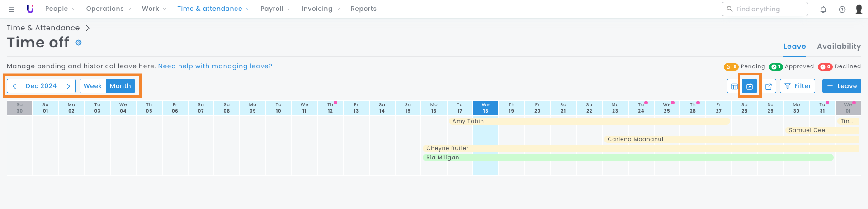
Task: Switch to the Availability tab
Action: click(839, 46)
